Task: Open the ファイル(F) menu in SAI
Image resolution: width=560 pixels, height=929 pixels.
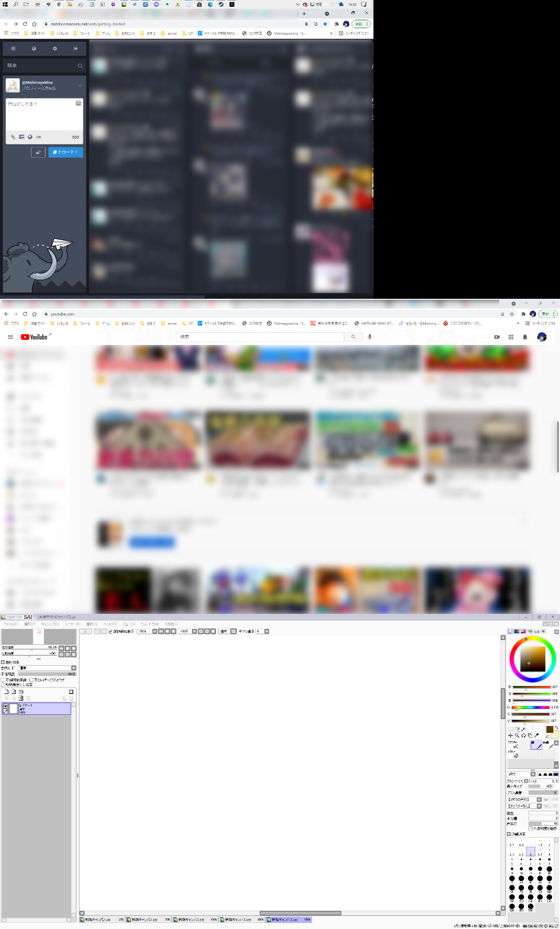Action: coord(11,624)
